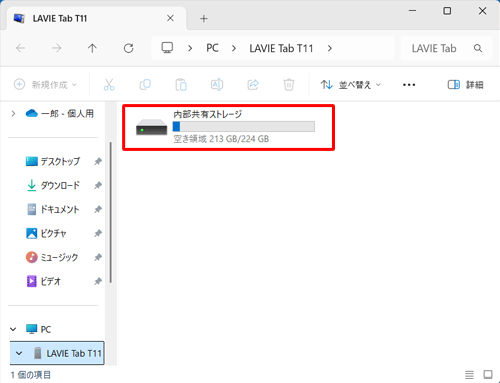Toggle the 詳細 details pane
Viewport: 500px width, 383px height.
click(x=465, y=85)
